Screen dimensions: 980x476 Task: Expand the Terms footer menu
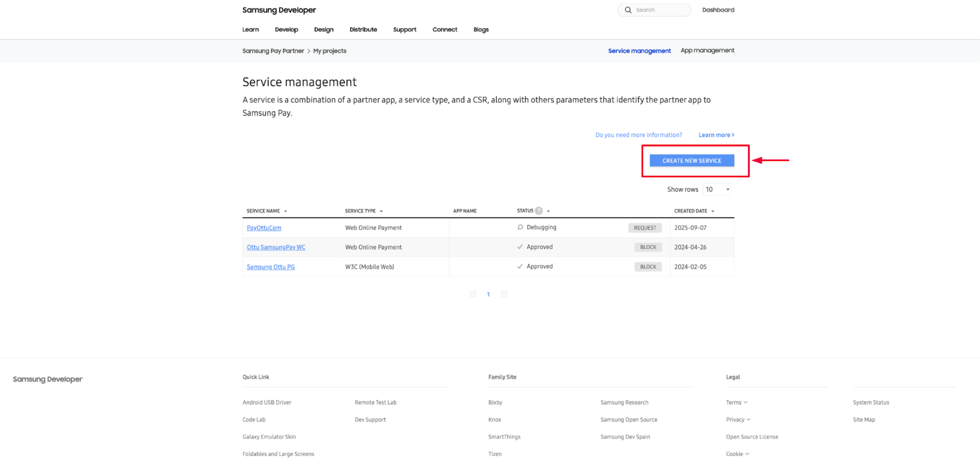[737, 402]
